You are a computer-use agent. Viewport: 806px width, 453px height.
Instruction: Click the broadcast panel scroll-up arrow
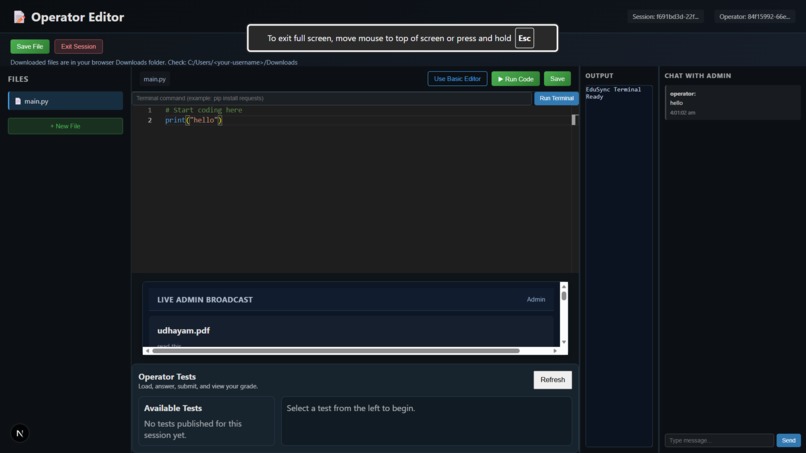pos(564,286)
